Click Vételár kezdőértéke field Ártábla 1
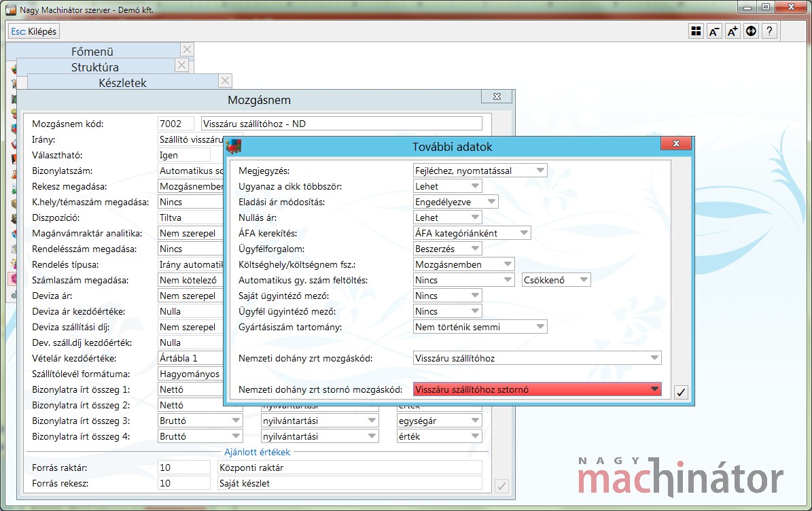812x511 pixels. coord(190,357)
